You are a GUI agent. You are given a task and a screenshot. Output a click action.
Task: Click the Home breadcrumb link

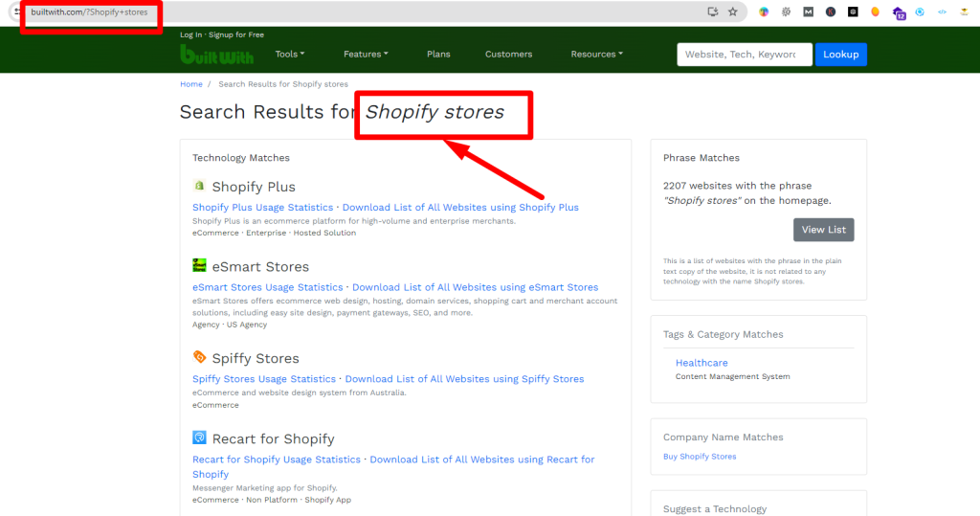coord(191,84)
